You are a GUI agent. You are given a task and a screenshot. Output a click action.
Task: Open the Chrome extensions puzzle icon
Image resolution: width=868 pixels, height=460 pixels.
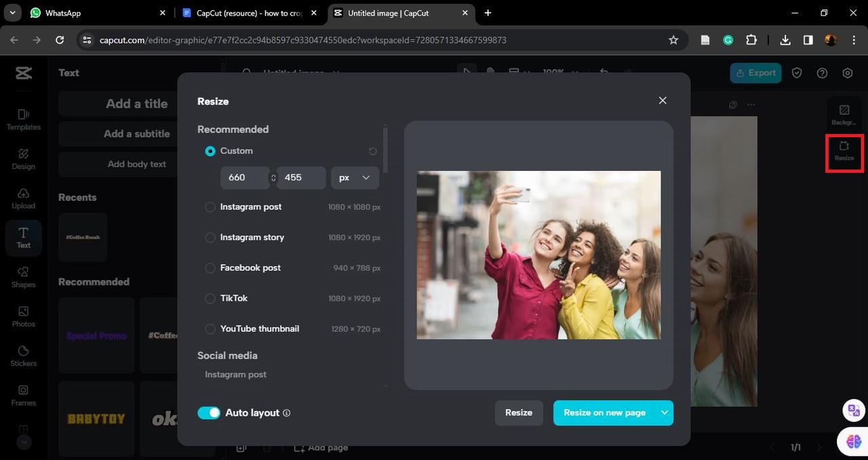[x=751, y=40]
